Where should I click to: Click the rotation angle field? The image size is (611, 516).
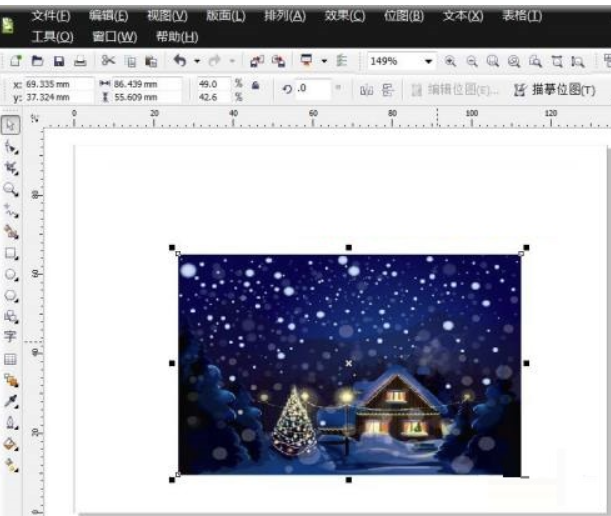pos(313,89)
